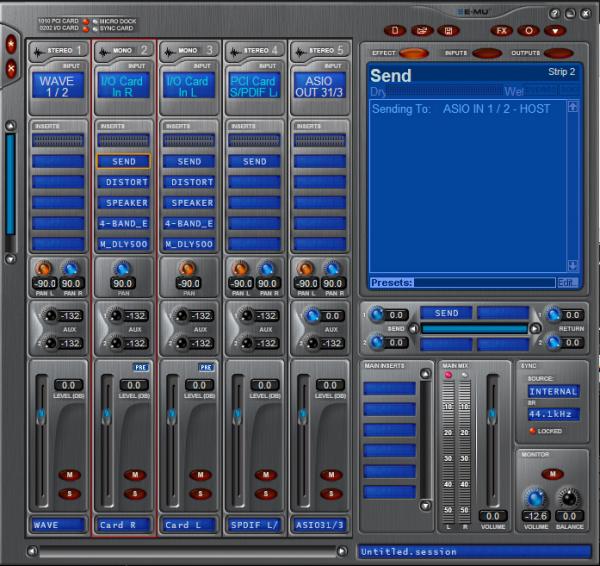Click the delete strip X icon
The width and height of the screenshot is (600, 566).
(12, 69)
